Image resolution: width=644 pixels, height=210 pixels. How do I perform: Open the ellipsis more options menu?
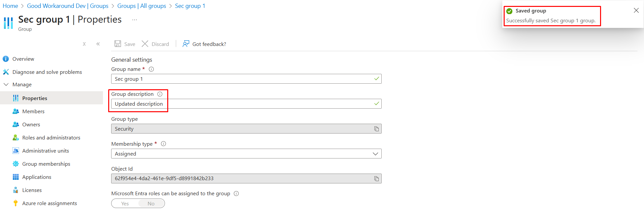[134, 20]
